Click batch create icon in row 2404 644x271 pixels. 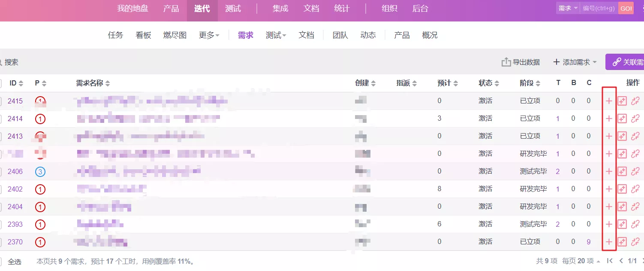point(622,207)
